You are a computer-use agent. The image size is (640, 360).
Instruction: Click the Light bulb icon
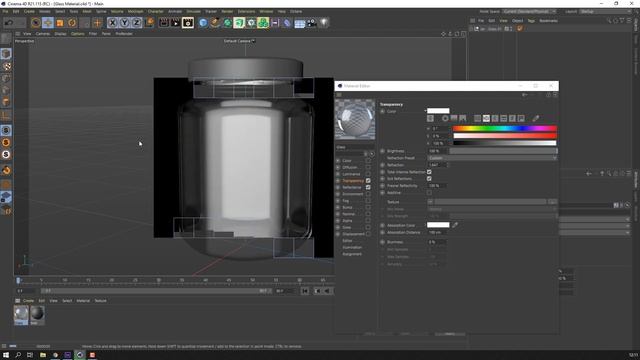pos(324,23)
